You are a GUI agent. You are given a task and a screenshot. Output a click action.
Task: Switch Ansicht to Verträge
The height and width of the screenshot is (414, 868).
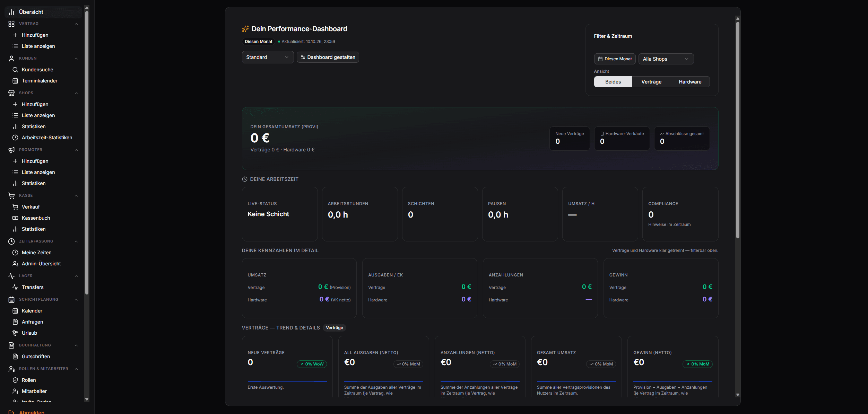click(651, 82)
